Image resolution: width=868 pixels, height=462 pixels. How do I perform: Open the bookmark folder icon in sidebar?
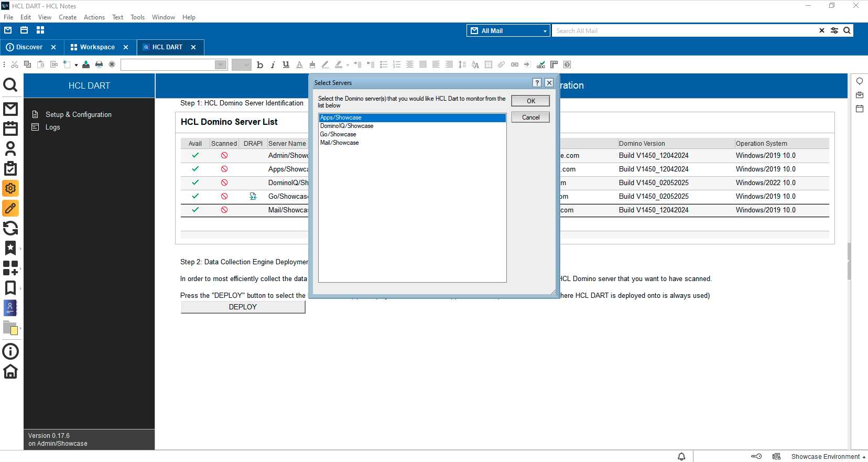click(x=10, y=288)
